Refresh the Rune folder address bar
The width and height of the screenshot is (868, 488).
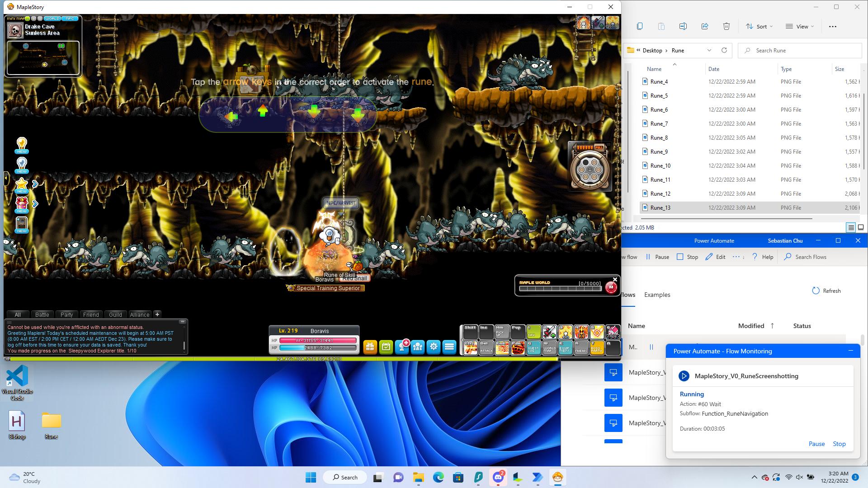click(x=724, y=50)
